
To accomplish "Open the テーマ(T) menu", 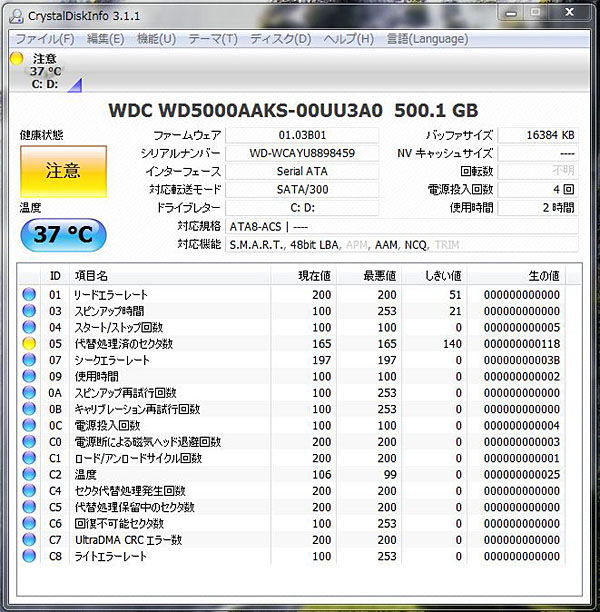I will click(213, 39).
